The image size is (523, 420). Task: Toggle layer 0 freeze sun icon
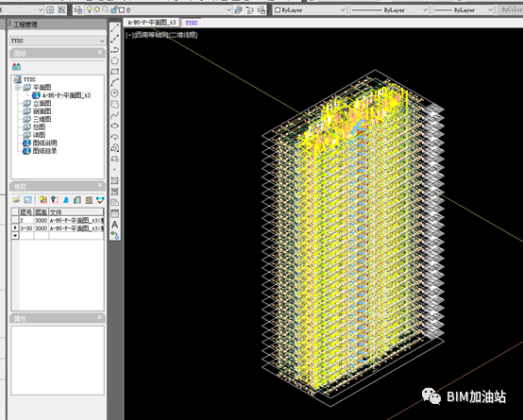pos(96,10)
